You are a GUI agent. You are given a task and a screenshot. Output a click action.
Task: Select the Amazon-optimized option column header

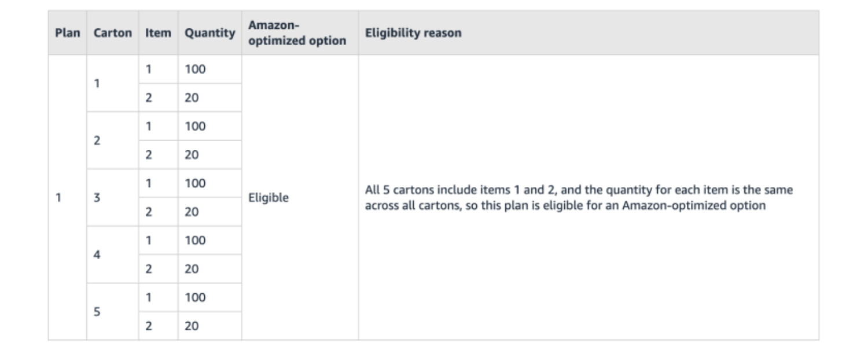tap(297, 33)
